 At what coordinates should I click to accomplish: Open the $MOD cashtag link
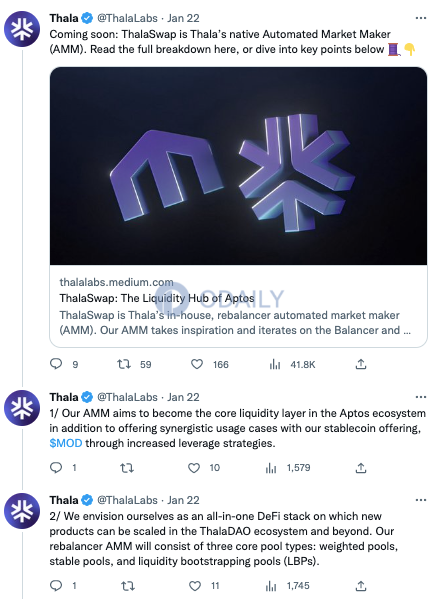click(66, 443)
